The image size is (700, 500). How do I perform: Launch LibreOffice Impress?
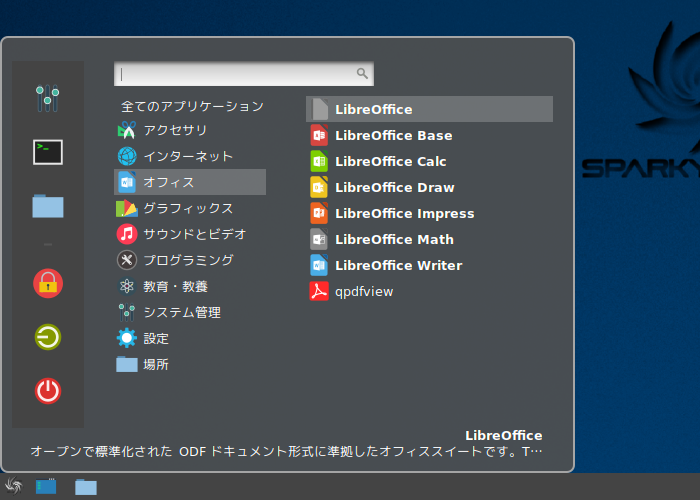tap(429, 213)
